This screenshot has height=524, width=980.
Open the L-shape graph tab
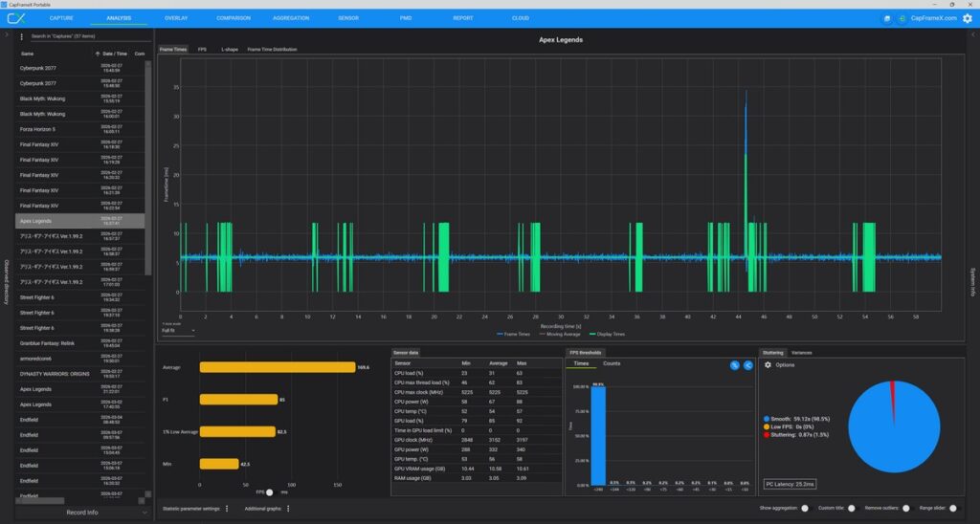[x=230, y=49]
